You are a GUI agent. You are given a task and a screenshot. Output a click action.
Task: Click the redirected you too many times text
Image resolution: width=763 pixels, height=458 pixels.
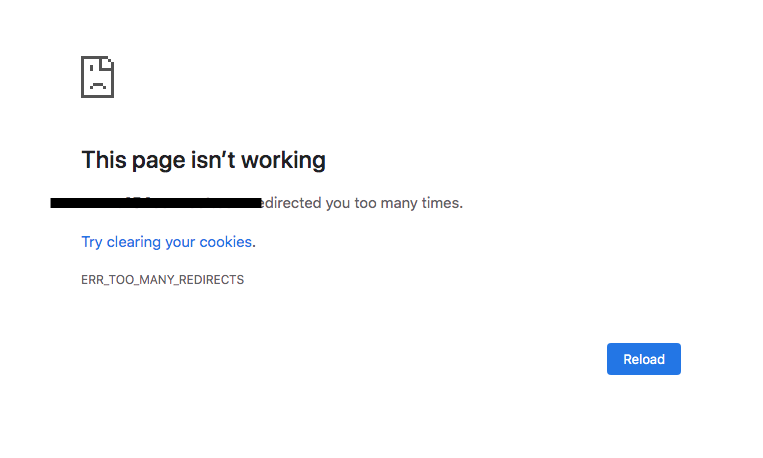(363, 202)
